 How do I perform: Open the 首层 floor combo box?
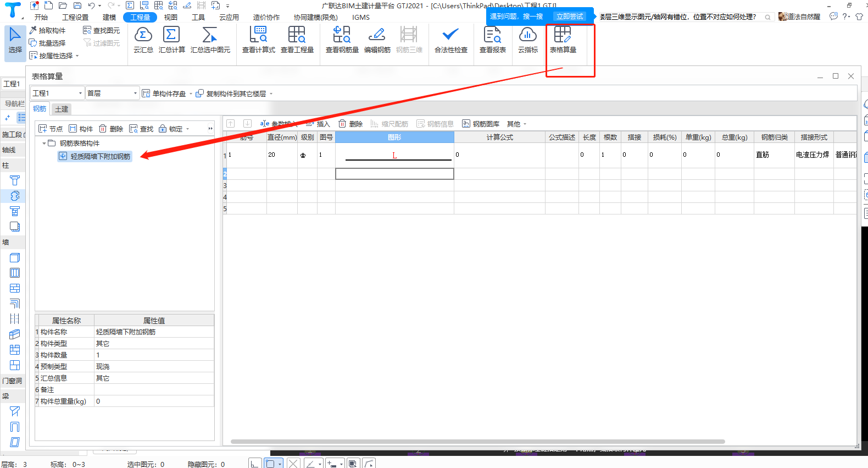[112, 93]
